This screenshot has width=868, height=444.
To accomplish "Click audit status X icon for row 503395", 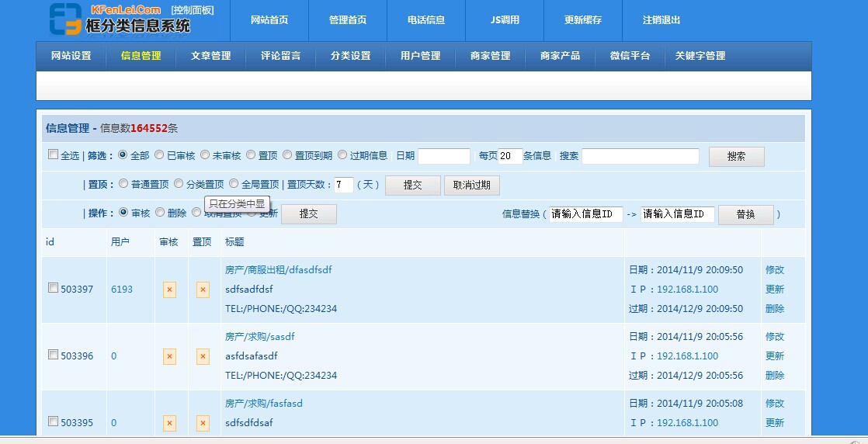I will pos(169,423).
